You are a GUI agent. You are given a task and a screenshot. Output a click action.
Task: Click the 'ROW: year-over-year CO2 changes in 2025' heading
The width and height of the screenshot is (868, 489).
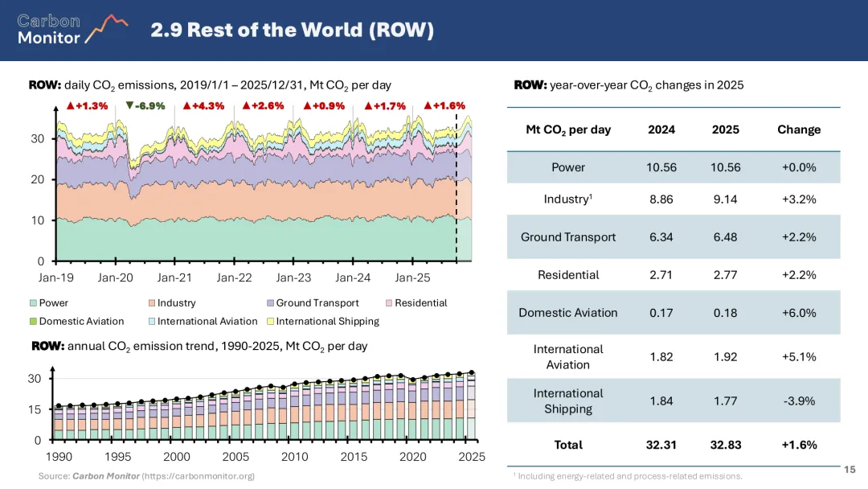tap(628, 85)
